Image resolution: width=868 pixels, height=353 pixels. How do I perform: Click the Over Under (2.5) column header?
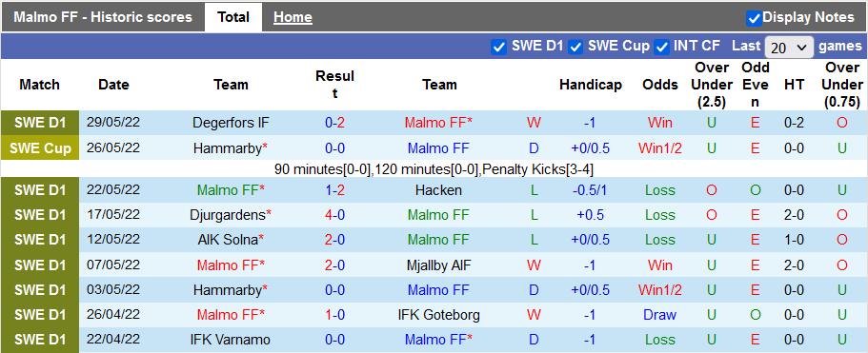point(712,85)
